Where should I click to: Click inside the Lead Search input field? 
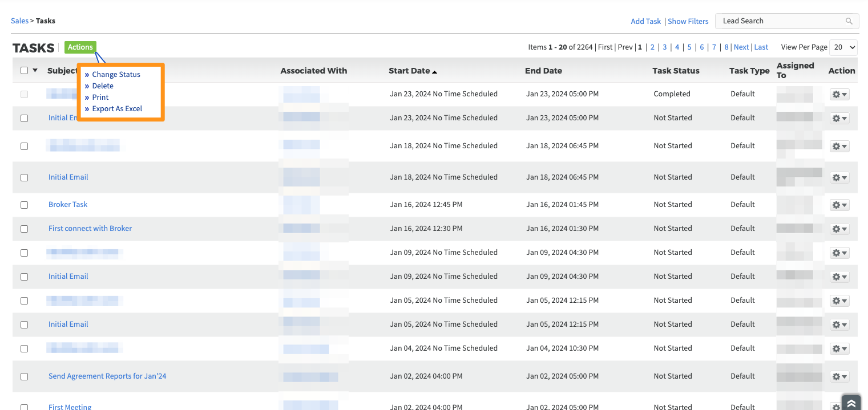[776, 21]
